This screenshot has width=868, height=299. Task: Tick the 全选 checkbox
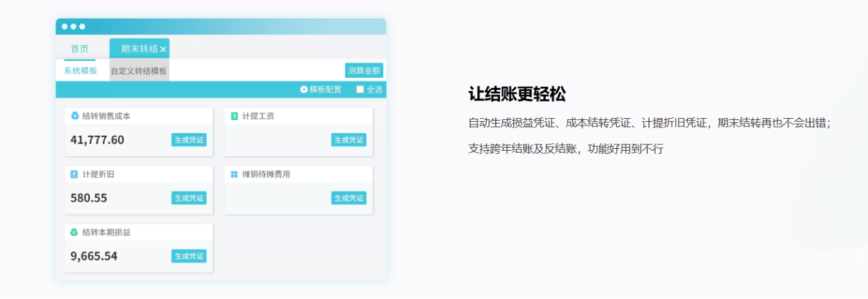360,90
